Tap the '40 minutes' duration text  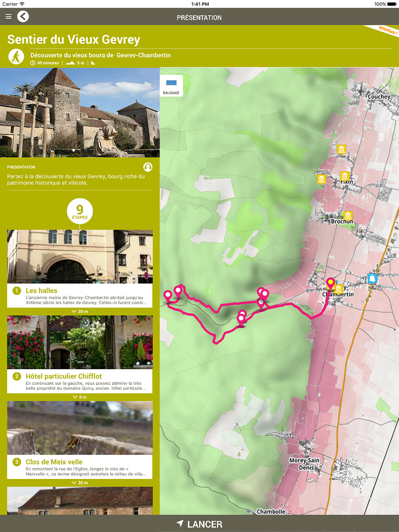click(x=48, y=63)
